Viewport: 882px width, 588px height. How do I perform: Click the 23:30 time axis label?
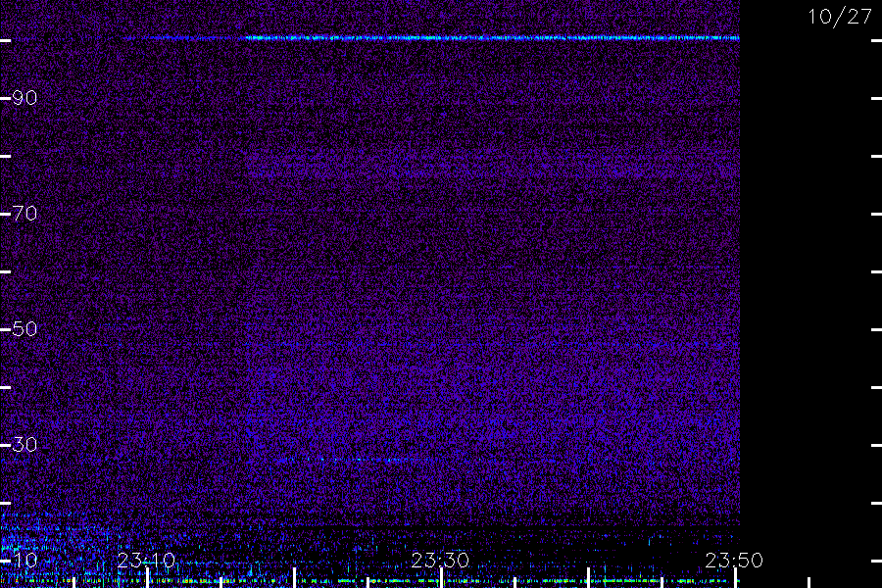(x=440, y=561)
